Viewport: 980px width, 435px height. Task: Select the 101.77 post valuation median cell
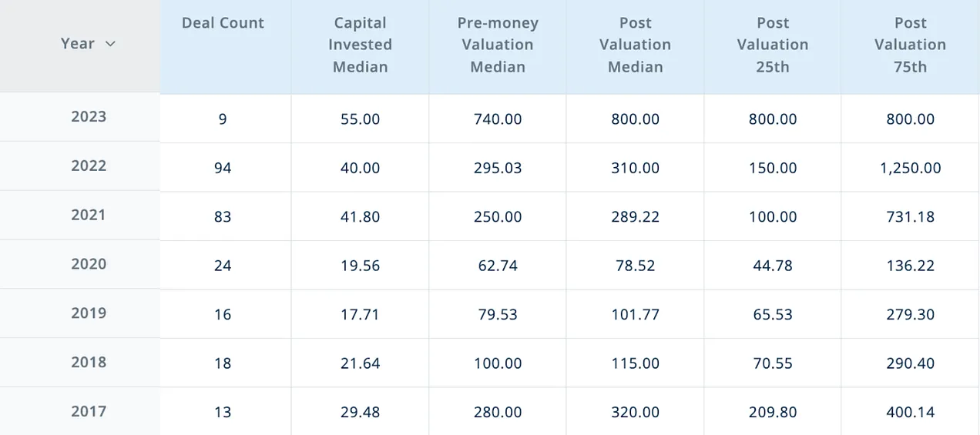635,315
